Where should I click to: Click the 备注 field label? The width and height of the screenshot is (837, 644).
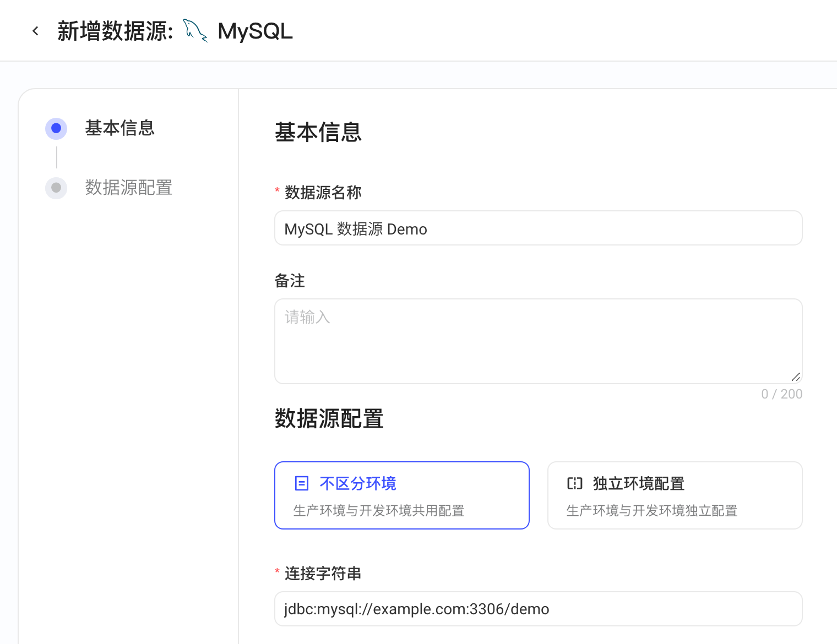click(x=290, y=281)
